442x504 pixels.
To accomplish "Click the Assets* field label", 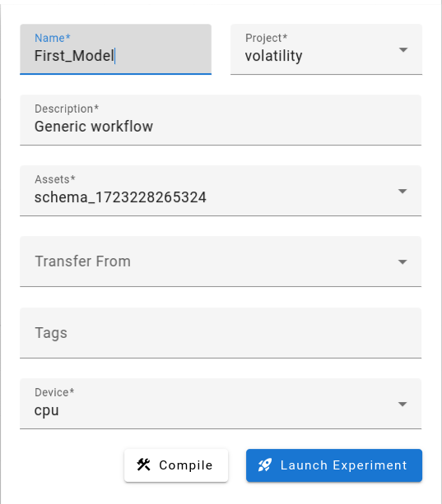I will 55,179.
